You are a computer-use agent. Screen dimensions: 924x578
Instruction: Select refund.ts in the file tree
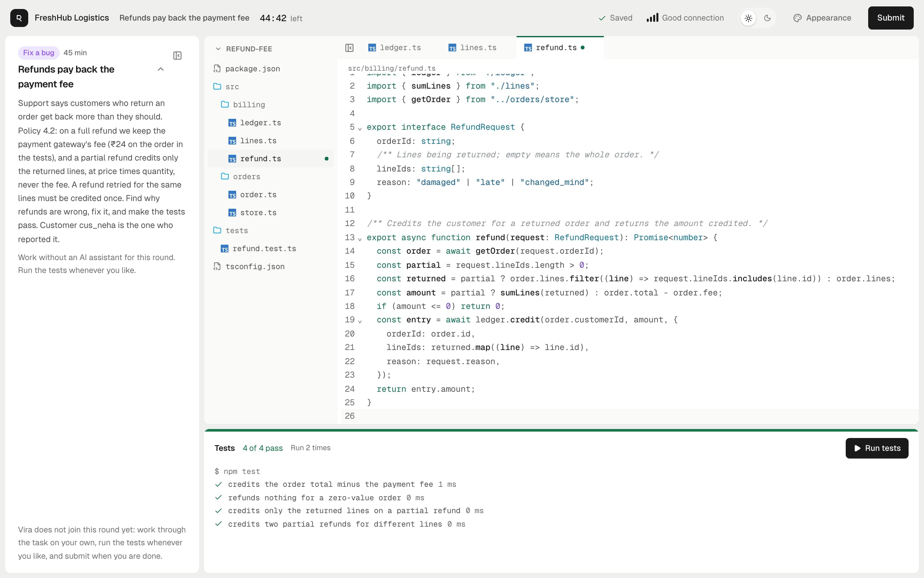(x=271, y=159)
